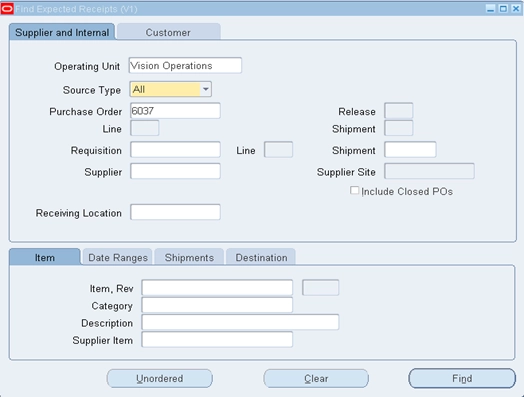Expand the Source Type dropdown arrow
The width and height of the screenshot is (524, 397).
coord(206,89)
